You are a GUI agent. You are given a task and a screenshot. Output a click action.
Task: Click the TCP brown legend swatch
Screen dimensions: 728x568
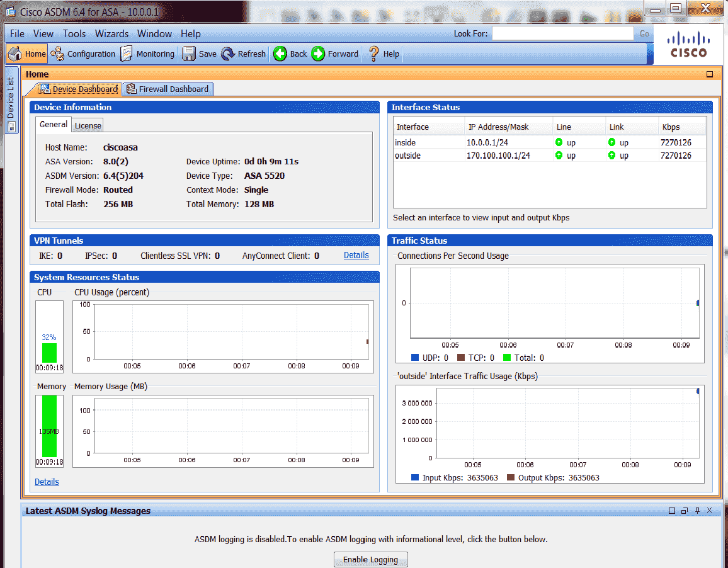click(461, 357)
